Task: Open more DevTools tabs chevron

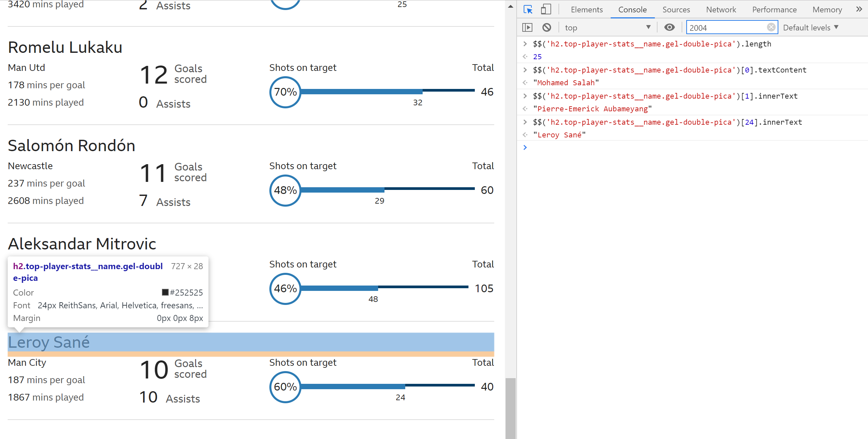Action: pos(859,9)
